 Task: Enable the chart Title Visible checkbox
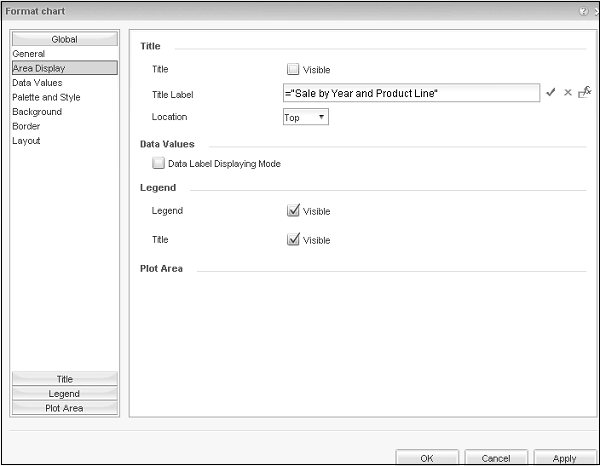(x=293, y=70)
